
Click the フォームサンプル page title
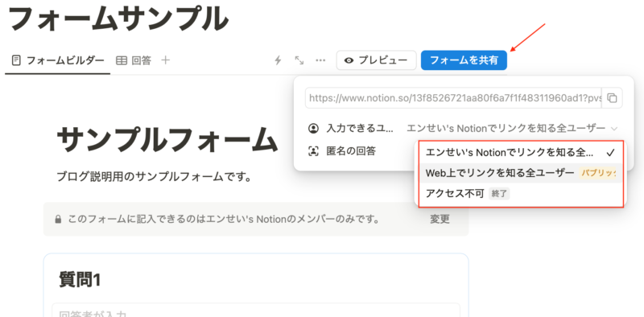[x=118, y=19]
